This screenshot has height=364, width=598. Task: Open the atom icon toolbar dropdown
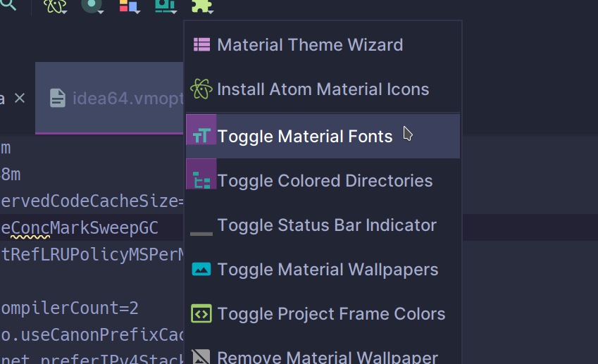coord(55,6)
